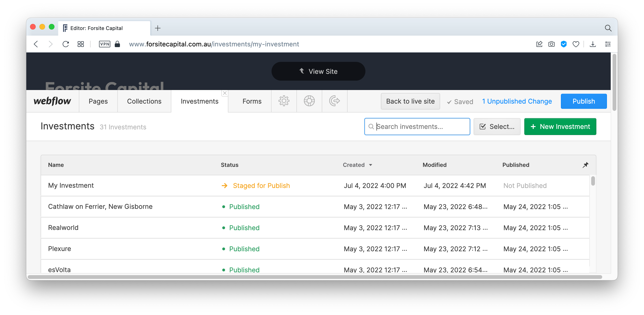Open the browser downloads icon
The width and height of the screenshot is (644, 315).
click(593, 44)
